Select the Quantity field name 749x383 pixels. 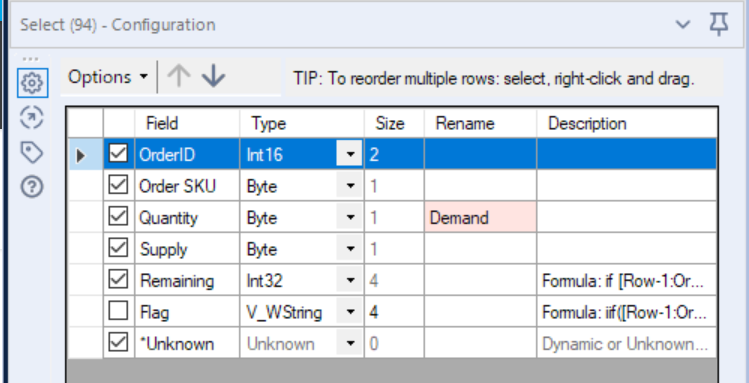pos(168,218)
